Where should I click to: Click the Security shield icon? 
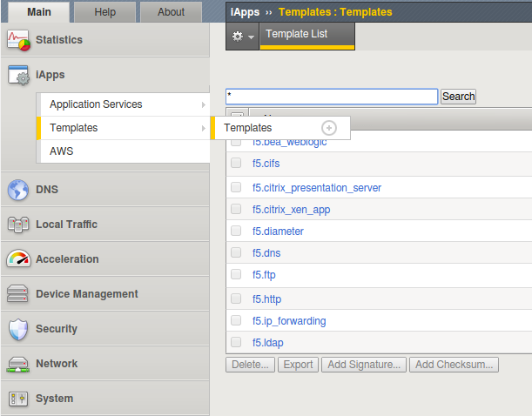(18, 329)
